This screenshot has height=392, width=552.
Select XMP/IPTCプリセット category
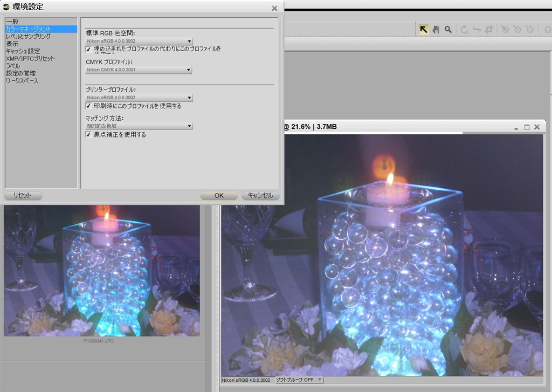41,58
